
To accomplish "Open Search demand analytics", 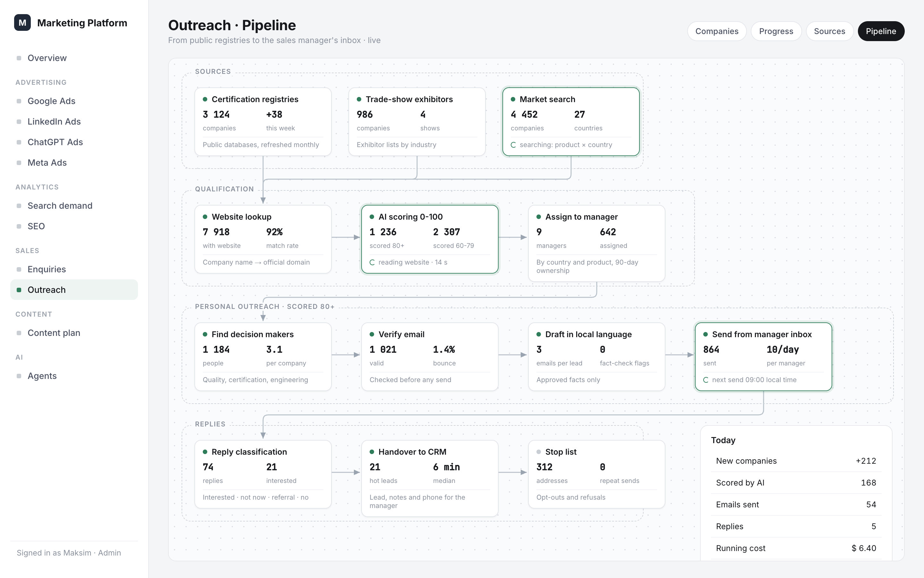I will (x=74, y=206).
